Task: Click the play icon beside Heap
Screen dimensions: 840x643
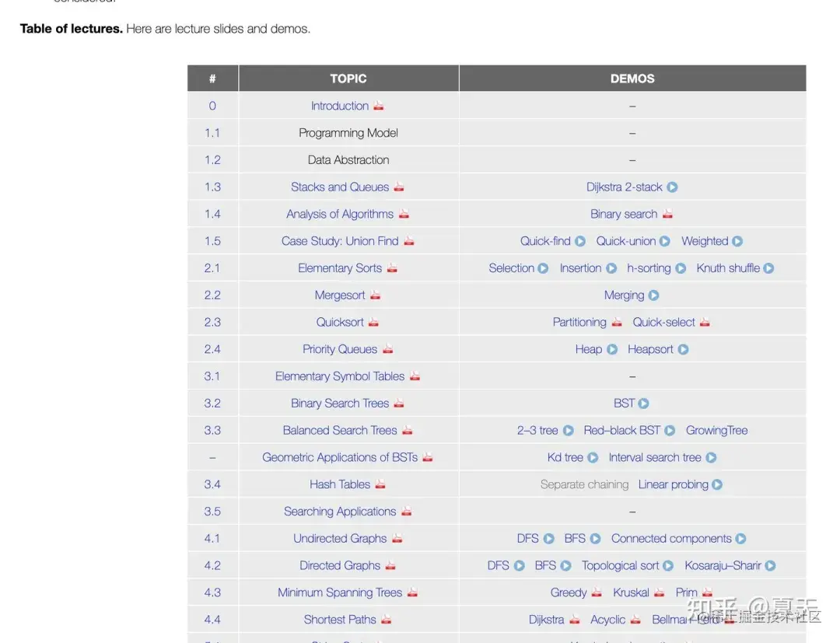Action: 612,349
